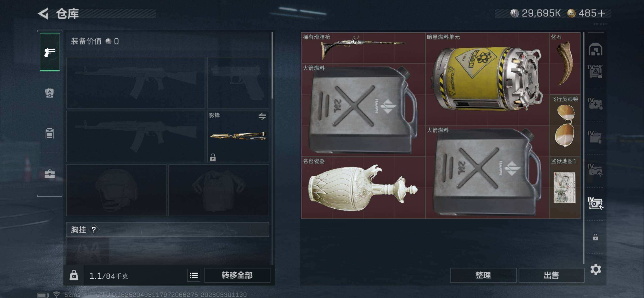Toggle the lock on the 影锋 knife slot

click(213, 157)
